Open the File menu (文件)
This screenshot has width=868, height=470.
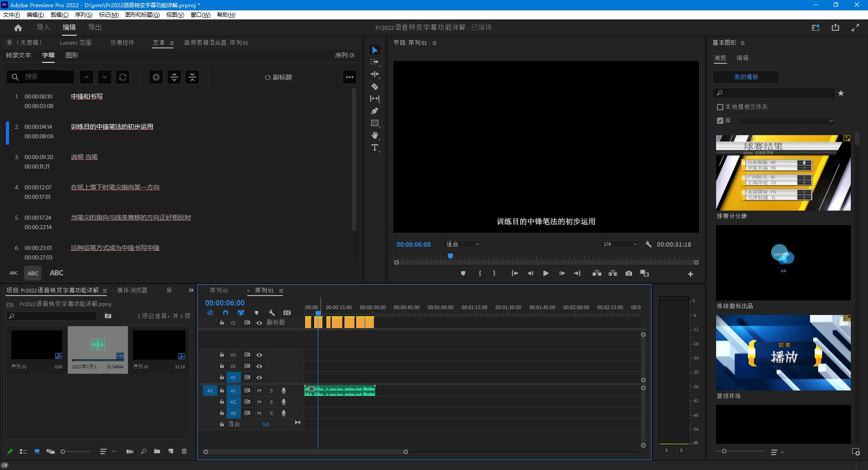[11, 14]
